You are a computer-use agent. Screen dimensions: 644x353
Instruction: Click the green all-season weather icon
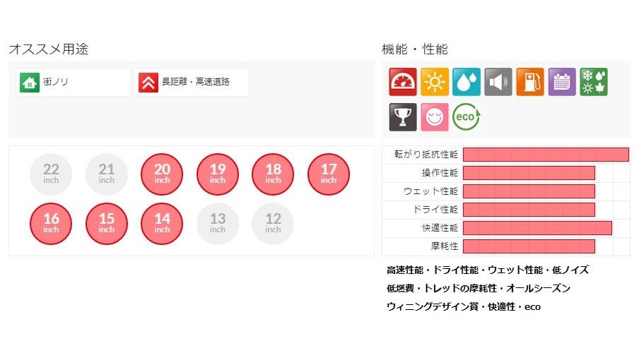click(594, 82)
